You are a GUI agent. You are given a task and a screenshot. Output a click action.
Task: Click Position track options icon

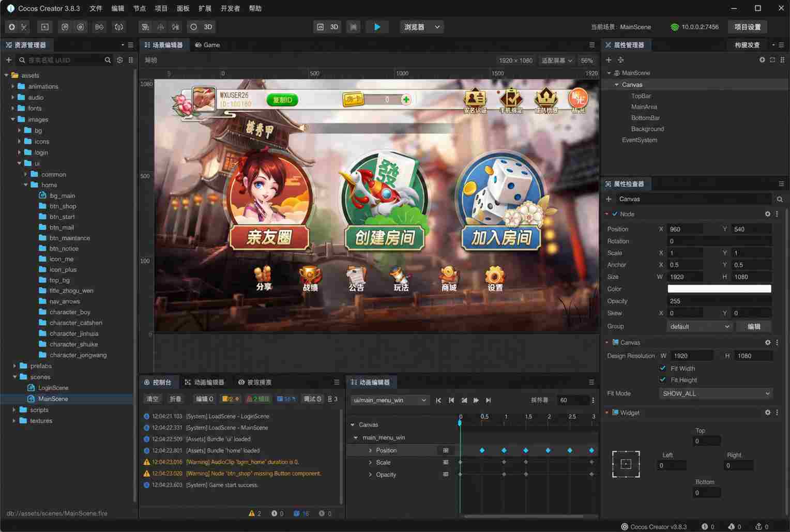point(446,450)
